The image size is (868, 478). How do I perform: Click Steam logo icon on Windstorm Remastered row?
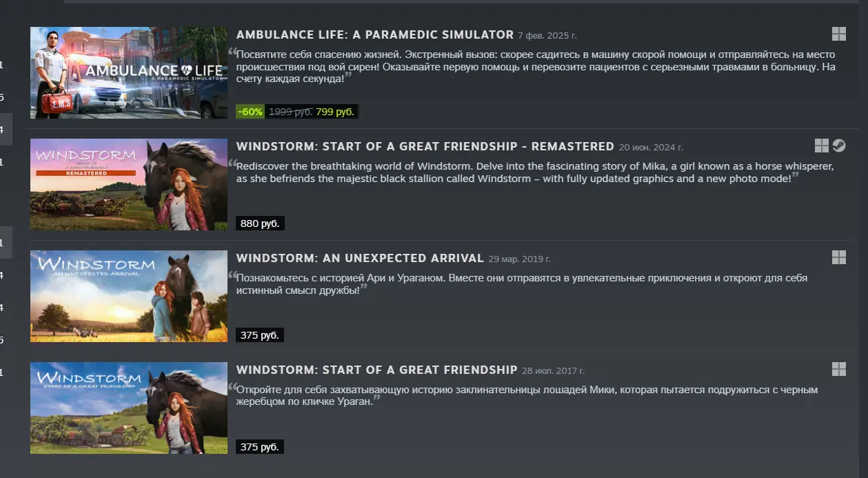838,146
